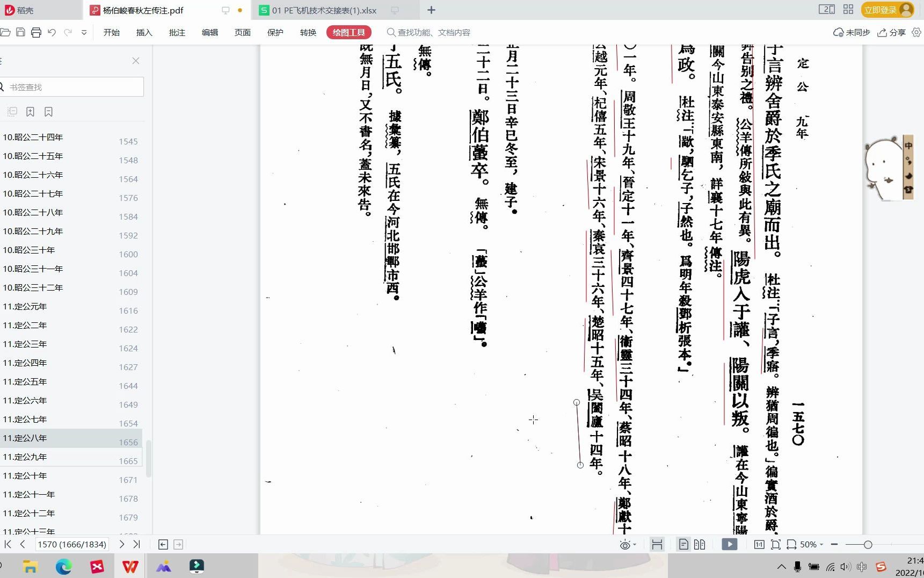
Task: Click the add bookmark icon
Action: point(30,112)
